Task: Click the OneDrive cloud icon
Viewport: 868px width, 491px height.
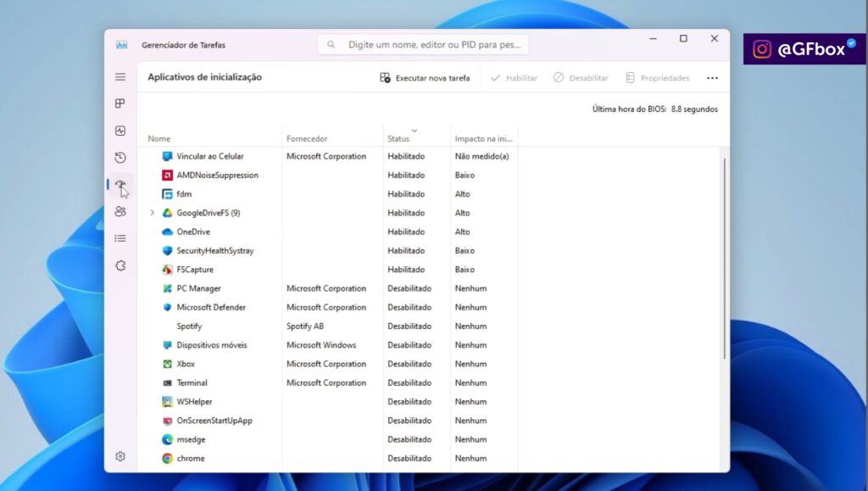Action: (x=167, y=232)
